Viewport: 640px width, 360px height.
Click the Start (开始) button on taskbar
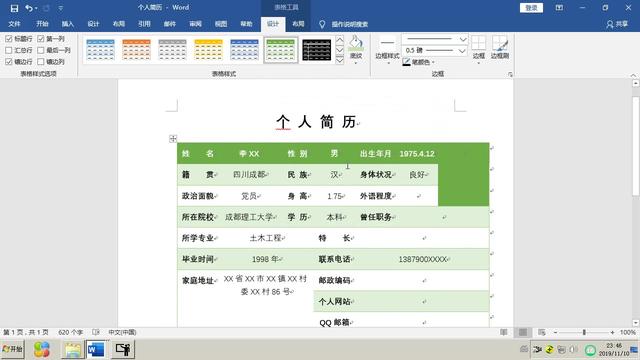pos(13,349)
